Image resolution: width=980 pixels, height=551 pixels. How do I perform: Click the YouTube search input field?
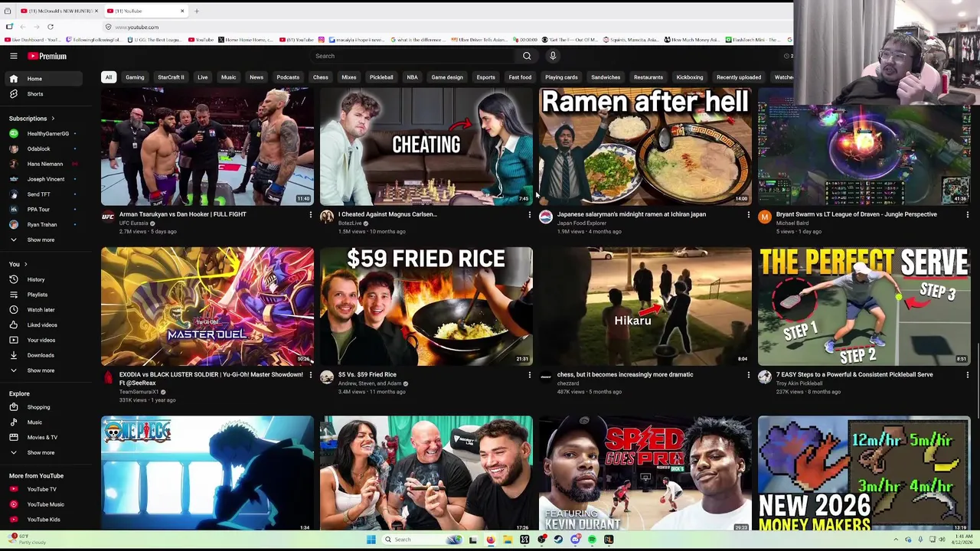click(x=413, y=56)
